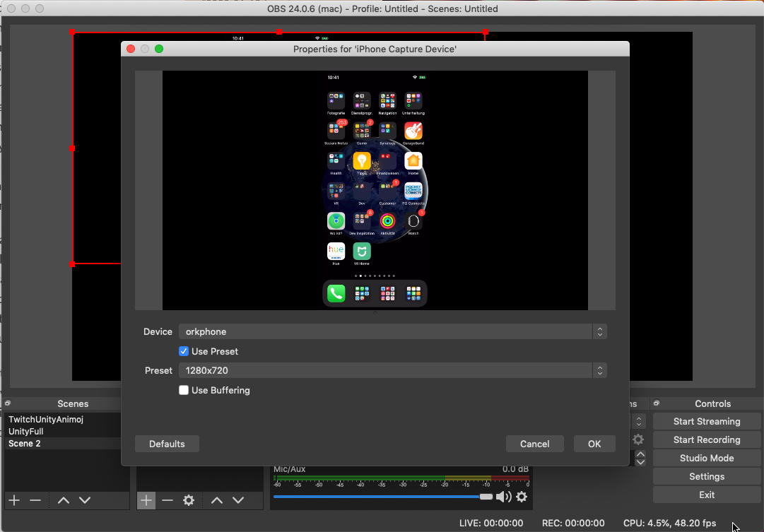
Task: Uncheck the Use Preset checkbox
Action: click(184, 351)
